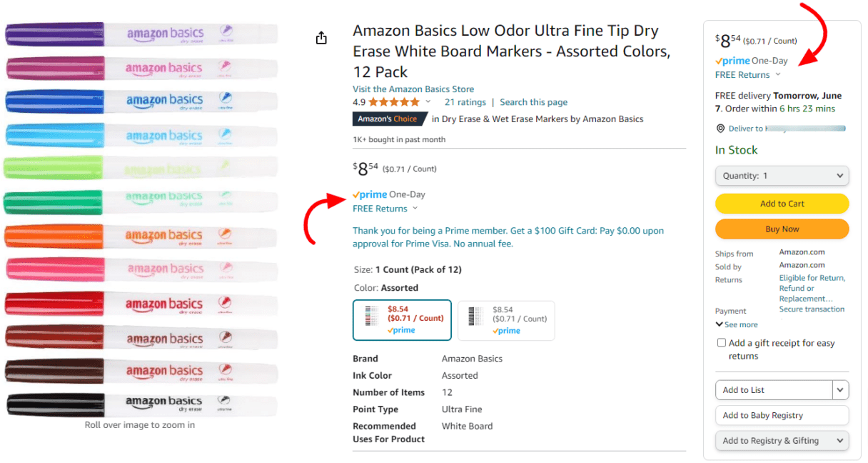Click the star rating icons
Viewport: 868px width, 463px height.
pyautogui.click(x=393, y=102)
